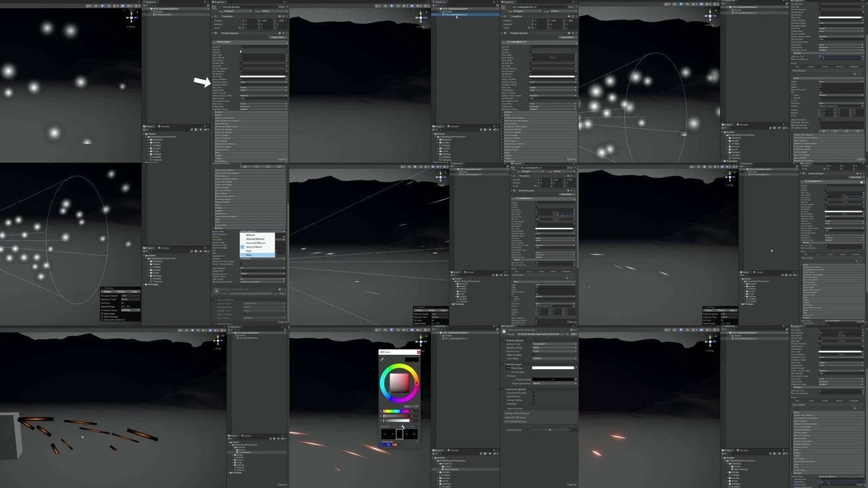Select None in the render mode list
This screenshot has width=868, height=488.
249,255
